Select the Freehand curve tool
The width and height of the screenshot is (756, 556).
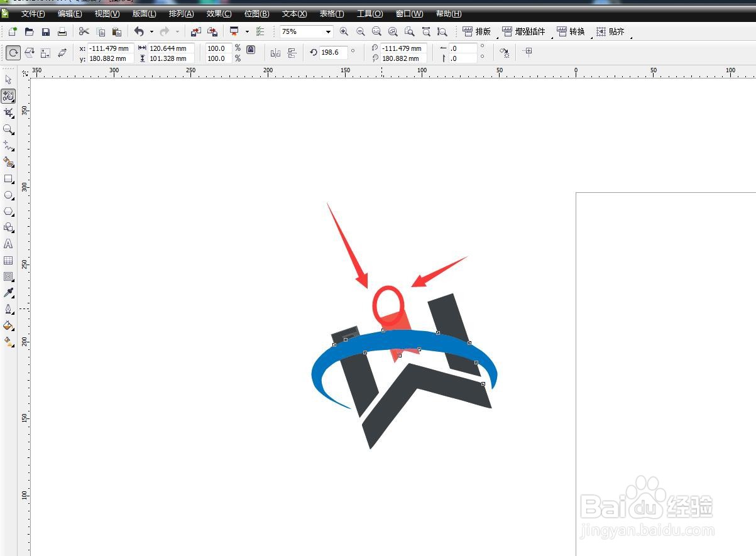8,146
